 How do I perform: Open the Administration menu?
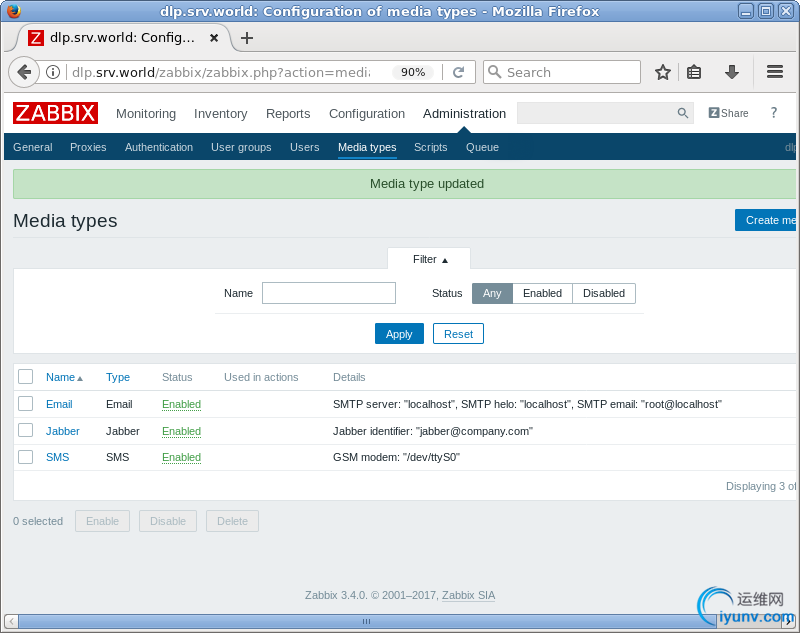(x=464, y=113)
